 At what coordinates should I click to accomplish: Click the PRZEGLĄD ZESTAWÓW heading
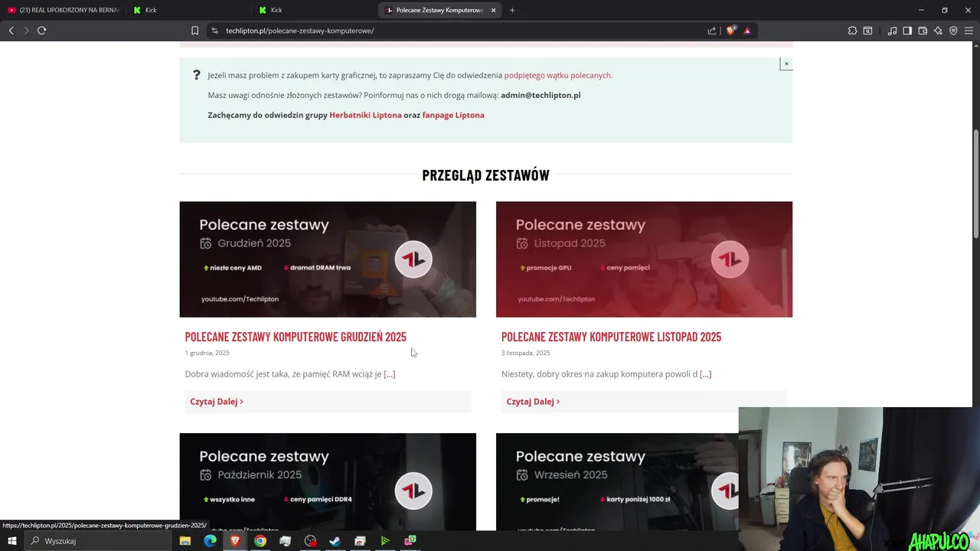point(486,175)
